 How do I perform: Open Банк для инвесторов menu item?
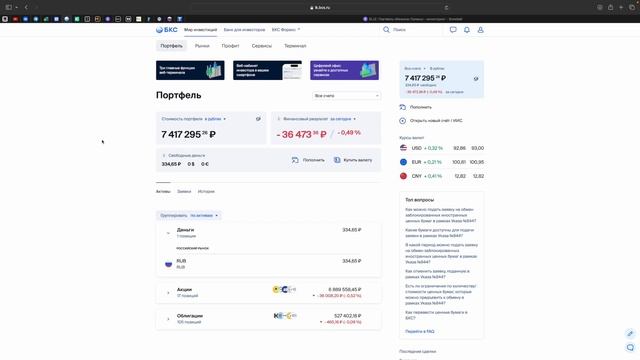point(244,30)
